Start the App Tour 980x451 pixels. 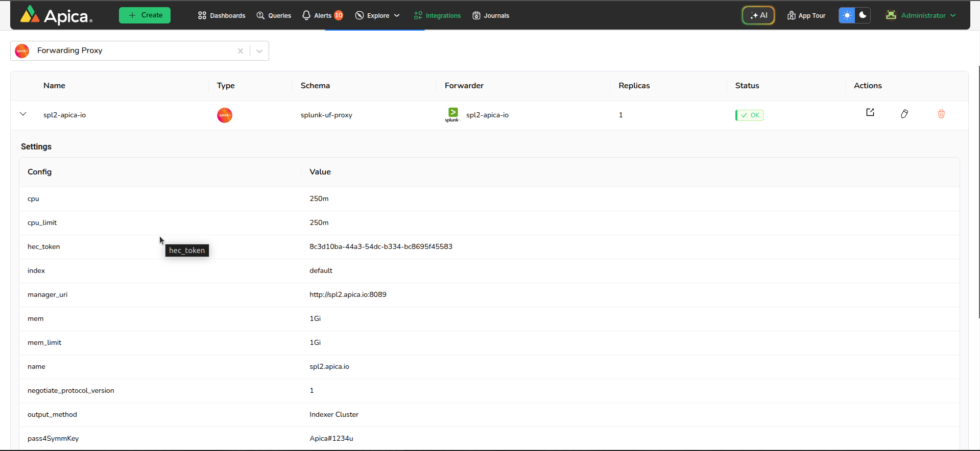point(806,15)
